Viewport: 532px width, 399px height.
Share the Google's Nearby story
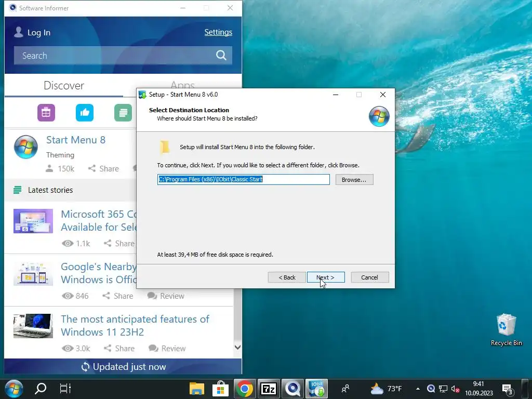point(118,296)
